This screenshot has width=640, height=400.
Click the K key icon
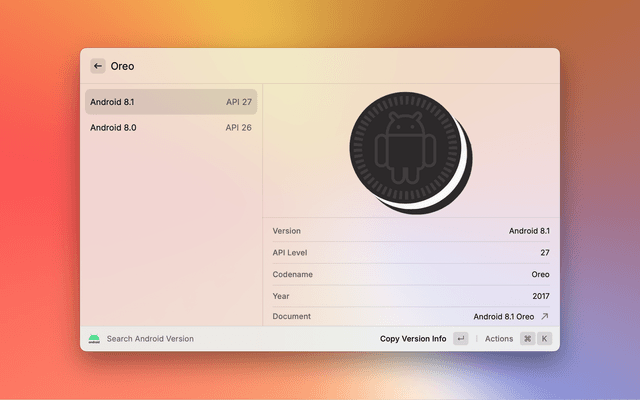(544, 339)
